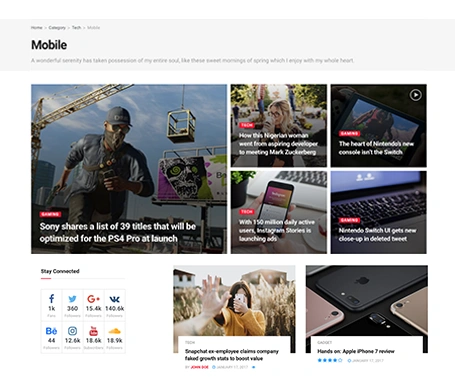The image size is (455, 385).
Task: Go to the Category breadcrumb
Action: pos(57,28)
